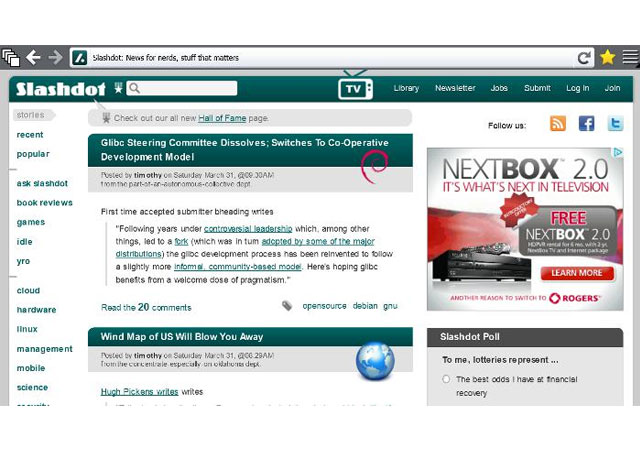Open idle section
640x450 pixels.
(24, 242)
